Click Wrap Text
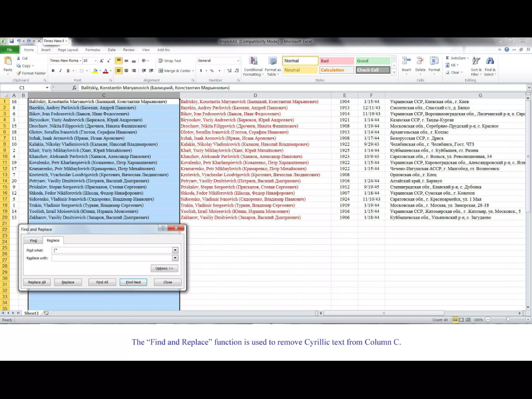The width and height of the screenshot is (532, 399). tap(170, 61)
